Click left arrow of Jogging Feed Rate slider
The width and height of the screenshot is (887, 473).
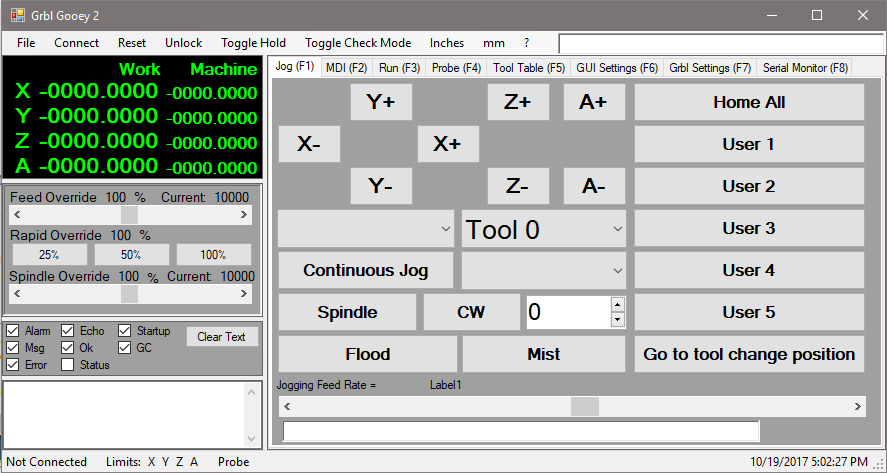click(287, 406)
